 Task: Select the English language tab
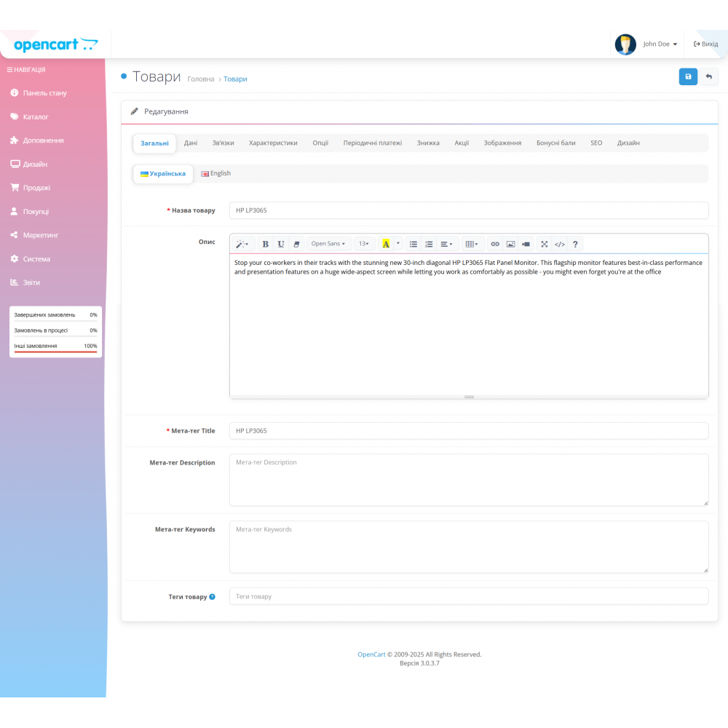tap(216, 173)
